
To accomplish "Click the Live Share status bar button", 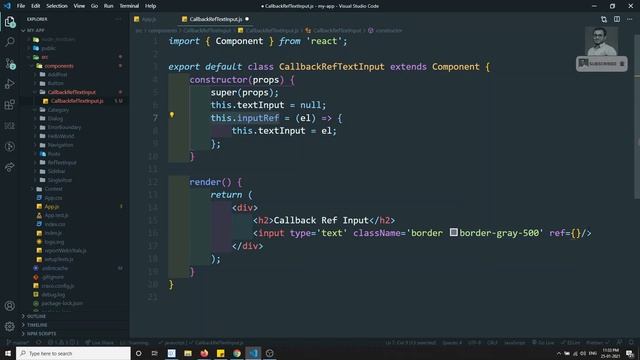I will 100,342.
